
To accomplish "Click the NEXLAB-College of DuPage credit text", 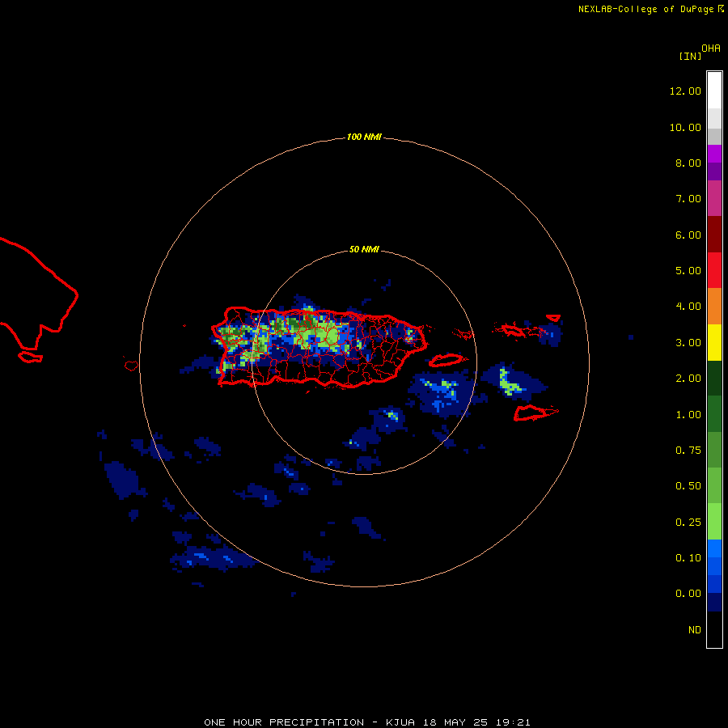I will (650, 9).
